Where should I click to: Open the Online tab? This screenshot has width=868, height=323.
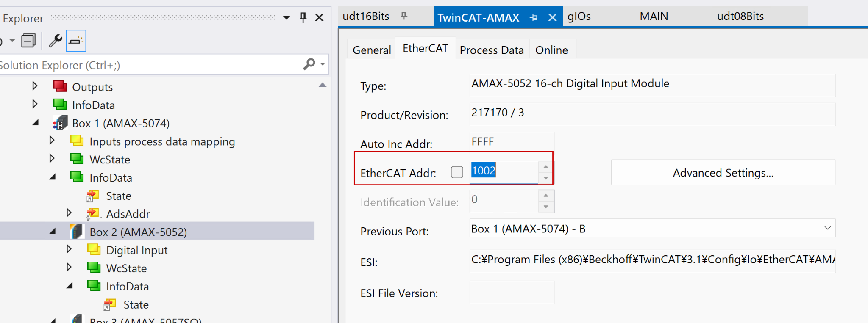[x=551, y=50]
